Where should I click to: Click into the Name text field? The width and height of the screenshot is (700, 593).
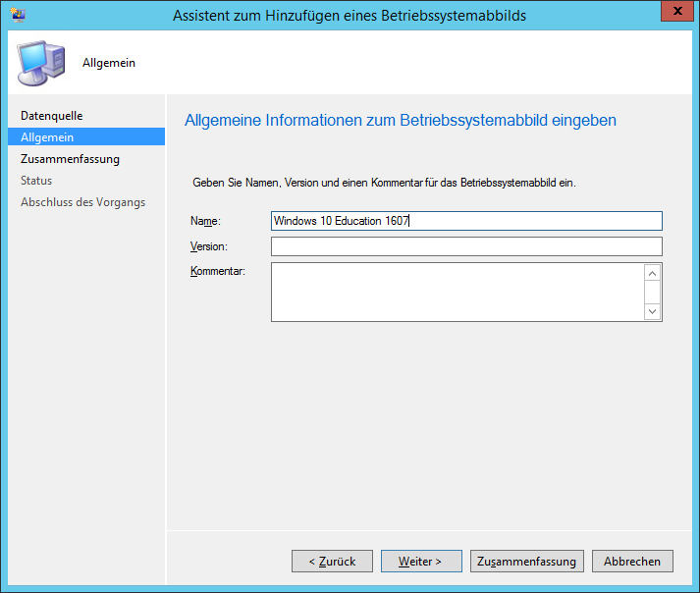click(466, 221)
